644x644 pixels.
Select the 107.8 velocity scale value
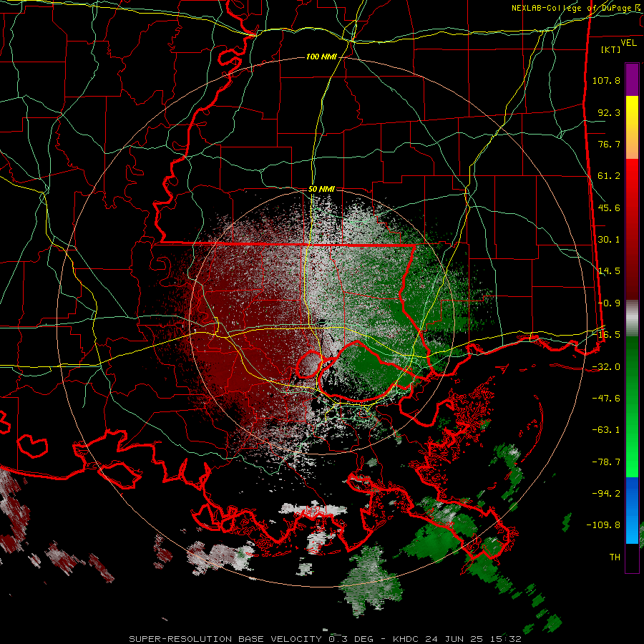(606, 80)
